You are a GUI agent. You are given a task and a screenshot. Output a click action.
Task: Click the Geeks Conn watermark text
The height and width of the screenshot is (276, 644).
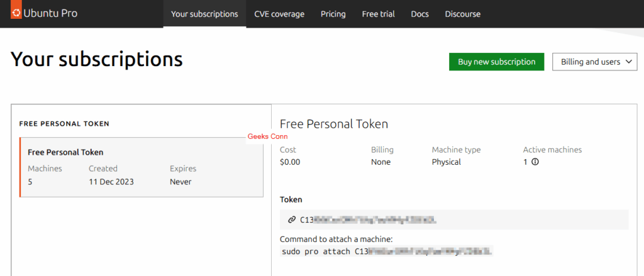pyautogui.click(x=268, y=136)
